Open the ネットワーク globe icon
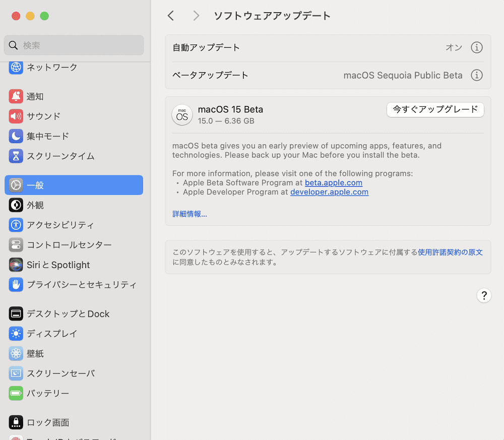This screenshot has height=440, width=504. coord(16,67)
